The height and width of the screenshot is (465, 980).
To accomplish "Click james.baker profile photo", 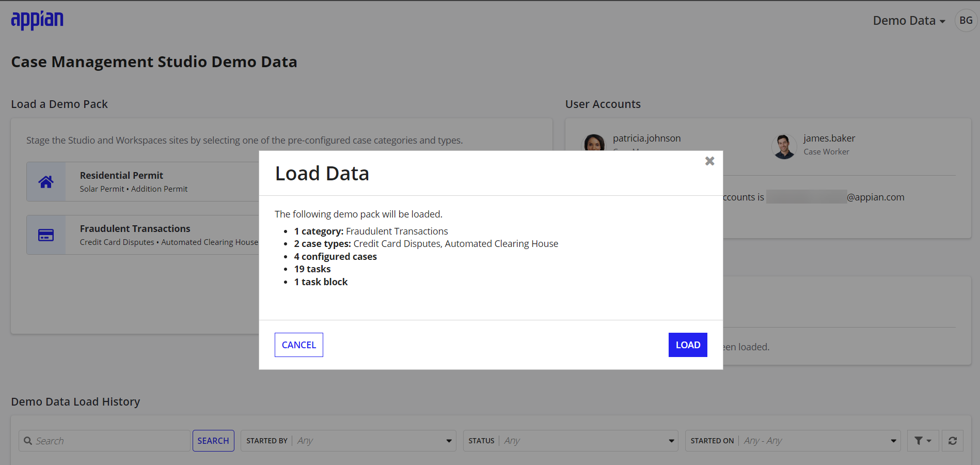I will (784, 147).
